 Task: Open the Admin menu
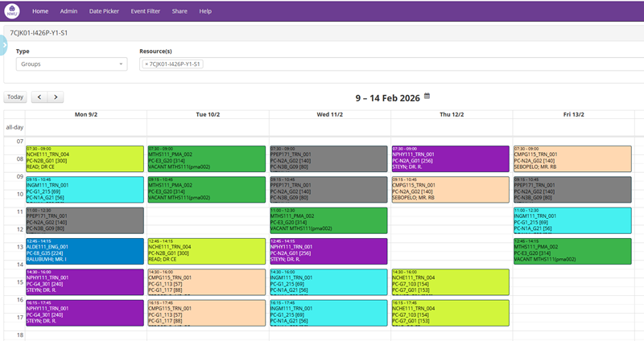click(68, 11)
